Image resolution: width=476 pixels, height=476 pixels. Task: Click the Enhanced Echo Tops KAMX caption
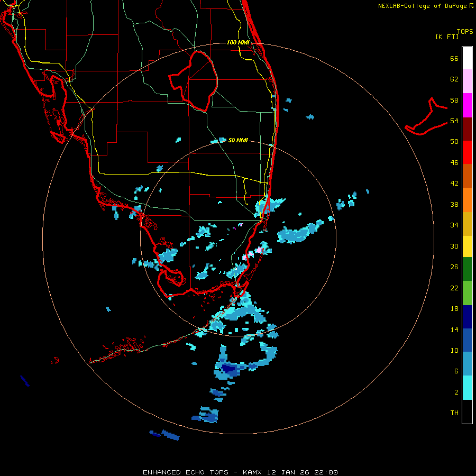click(241, 472)
